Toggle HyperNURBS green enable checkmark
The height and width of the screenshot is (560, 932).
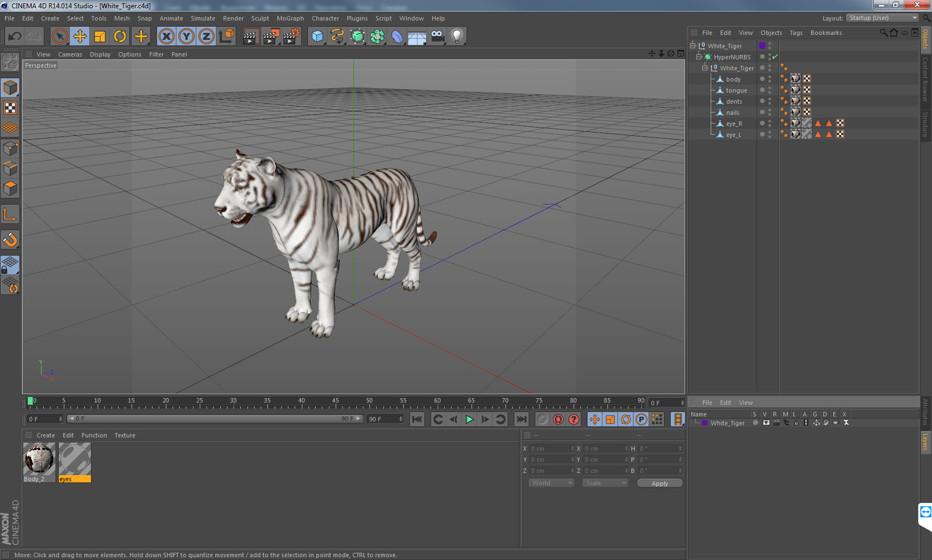tap(775, 57)
